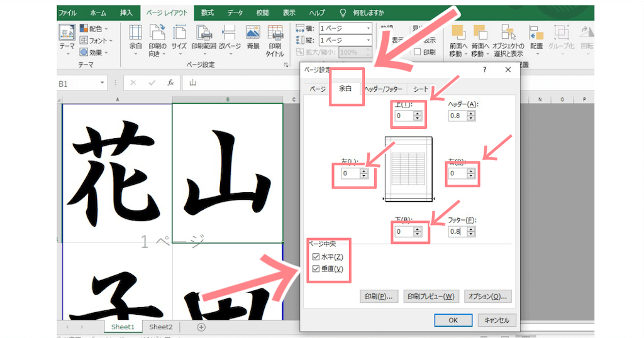Click the 上 top margin spinner
The width and height of the screenshot is (644, 338).
pos(418,116)
